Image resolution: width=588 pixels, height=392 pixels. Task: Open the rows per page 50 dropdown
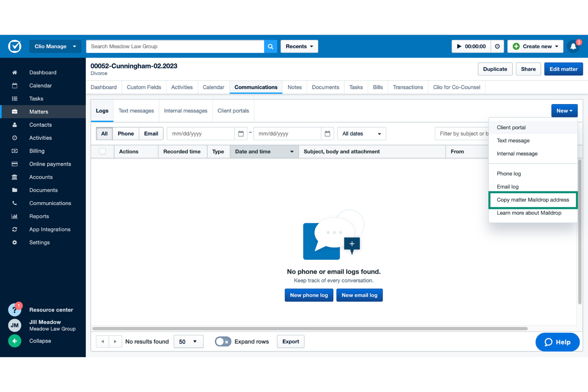188,342
